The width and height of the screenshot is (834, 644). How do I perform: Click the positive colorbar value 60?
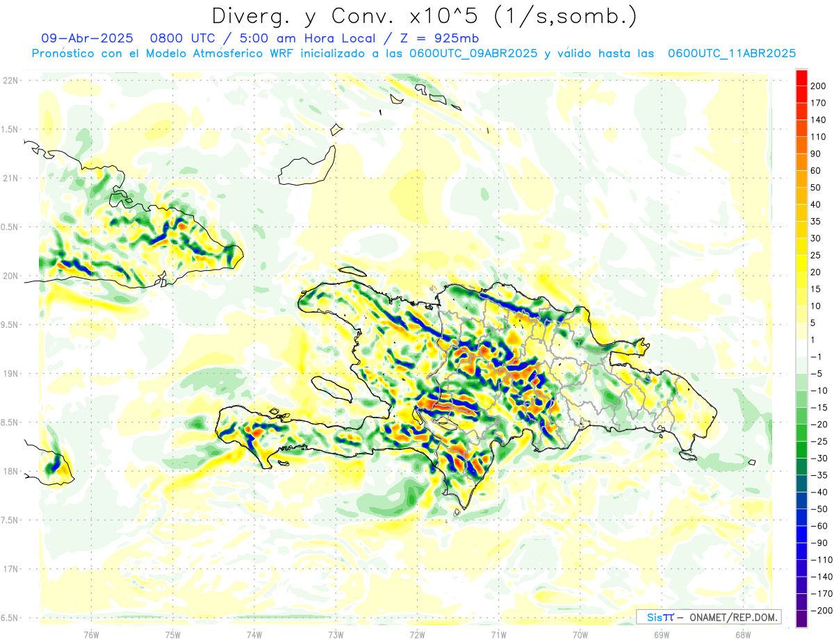816,171
